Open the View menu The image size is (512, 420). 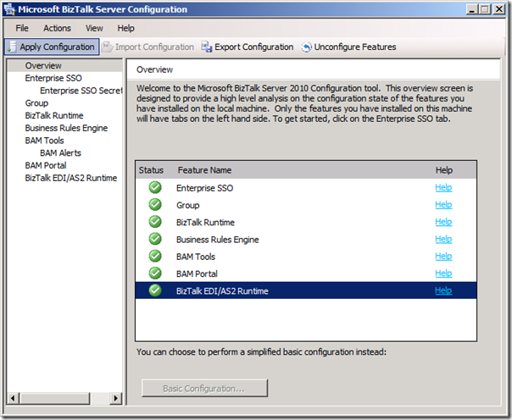(94, 28)
